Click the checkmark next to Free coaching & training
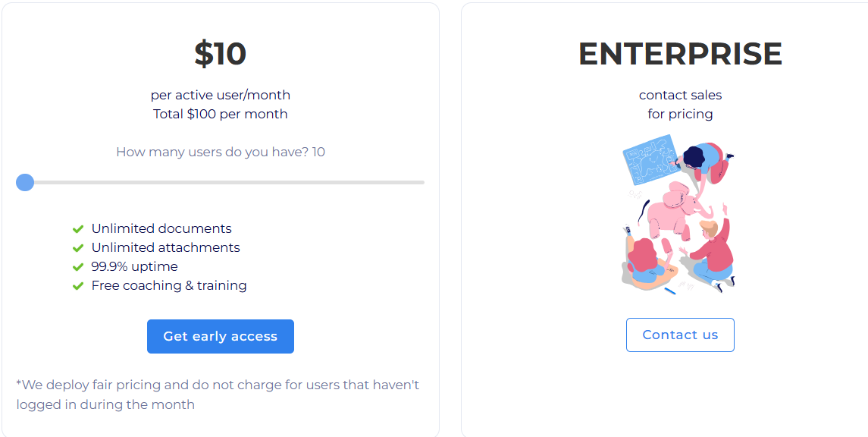Viewport: 868px width, 437px height. tap(77, 286)
